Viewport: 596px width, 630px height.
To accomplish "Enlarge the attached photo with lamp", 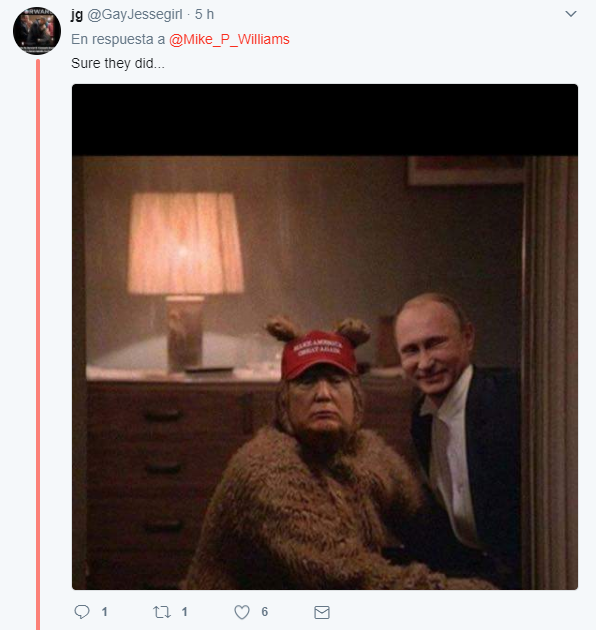I will [325, 337].
